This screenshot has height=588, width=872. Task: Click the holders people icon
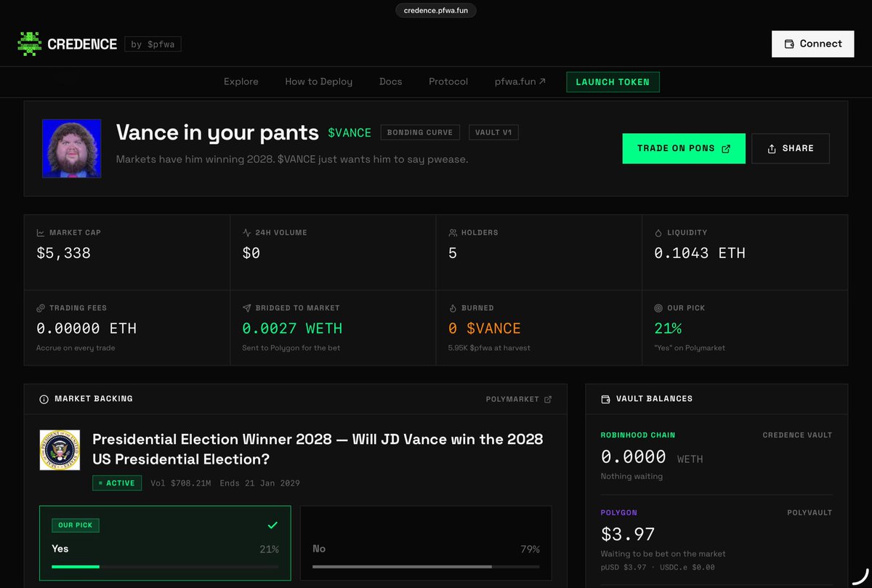[x=453, y=233]
